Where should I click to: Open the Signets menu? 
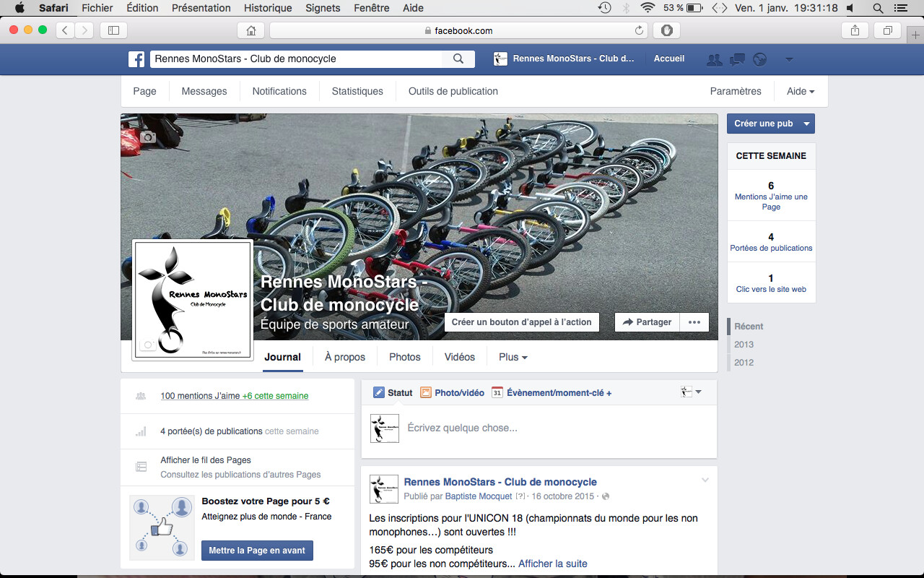coord(323,8)
